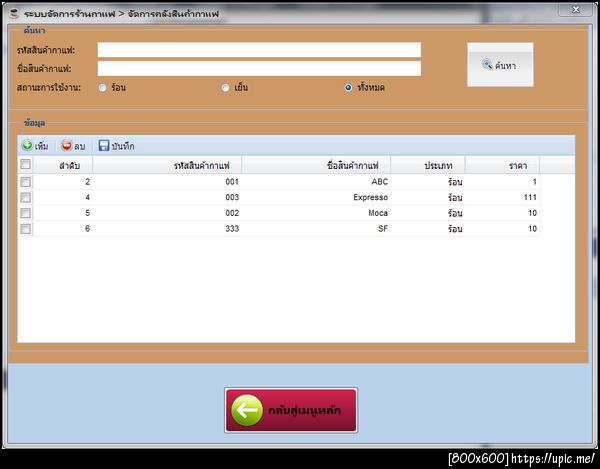Select the ทั้งหมด (all) radio button

click(348, 88)
